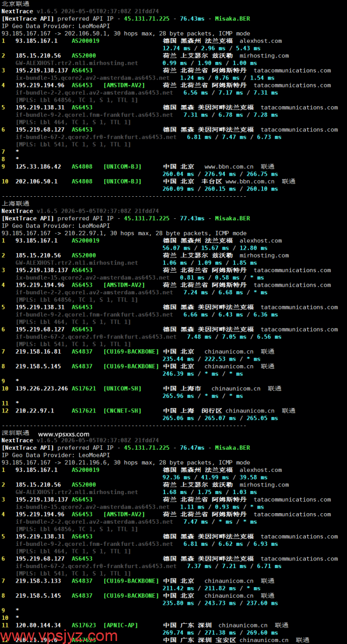Click latency 235.80 ms / 243.73 ms / 237.60 ms

220,603
